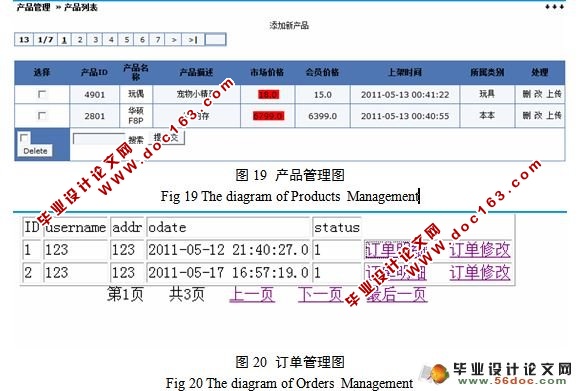582x391 pixels.
Task: Open the three dots menu at top right
Action: (x=554, y=7)
